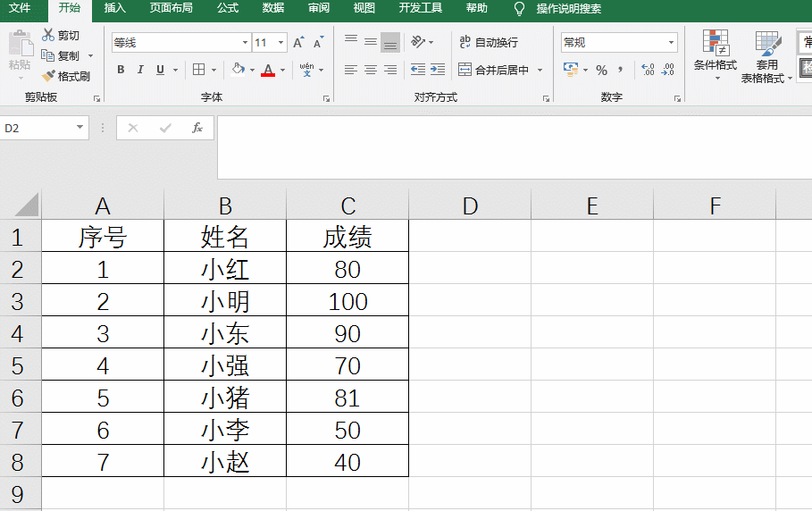Align text left
The width and height of the screenshot is (812, 511).
pos(350,70)
